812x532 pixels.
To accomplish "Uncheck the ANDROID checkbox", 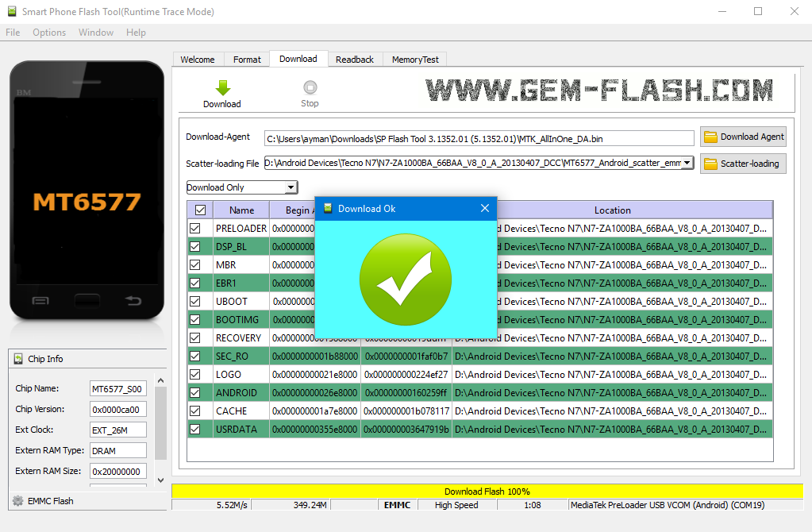I will [195, 393].
